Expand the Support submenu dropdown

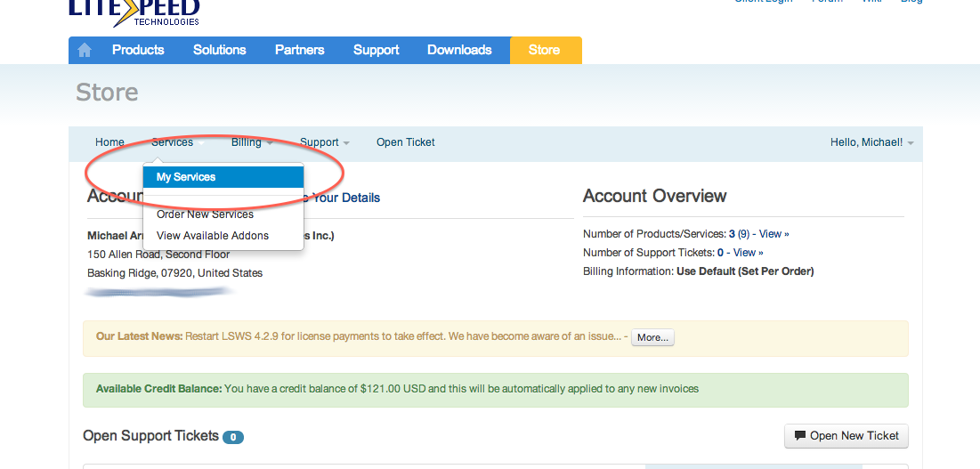[x=324, y=142]
